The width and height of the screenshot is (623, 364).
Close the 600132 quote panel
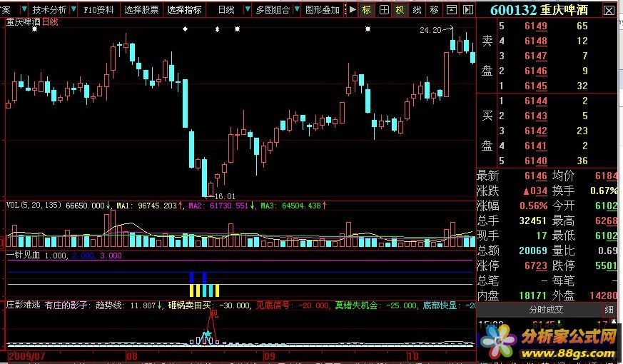[x=609, y=10]
